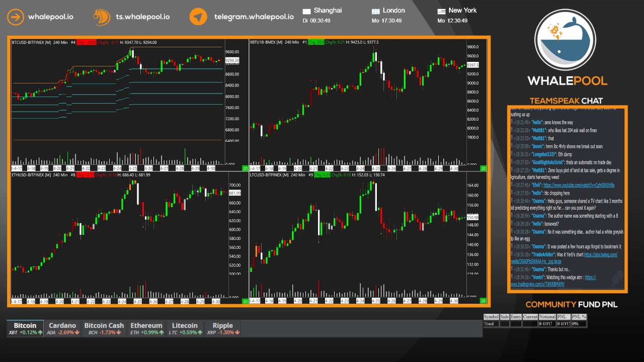Click the 150.98 price tag on LTCUSD chart
This screenshot has height=362, width=644.
point(473,217)
